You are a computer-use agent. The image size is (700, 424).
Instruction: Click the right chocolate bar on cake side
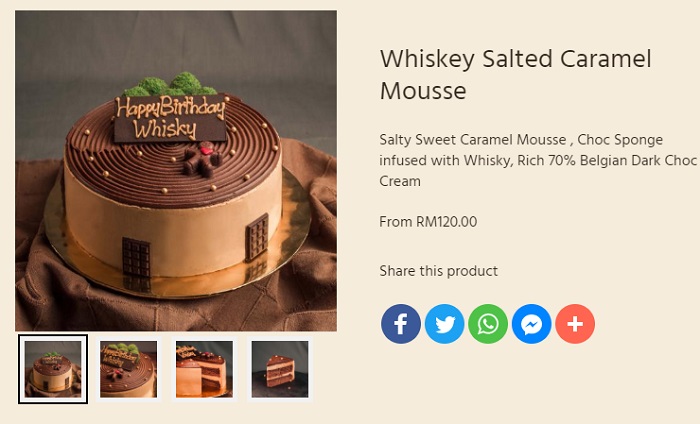(x=257, y=237)
